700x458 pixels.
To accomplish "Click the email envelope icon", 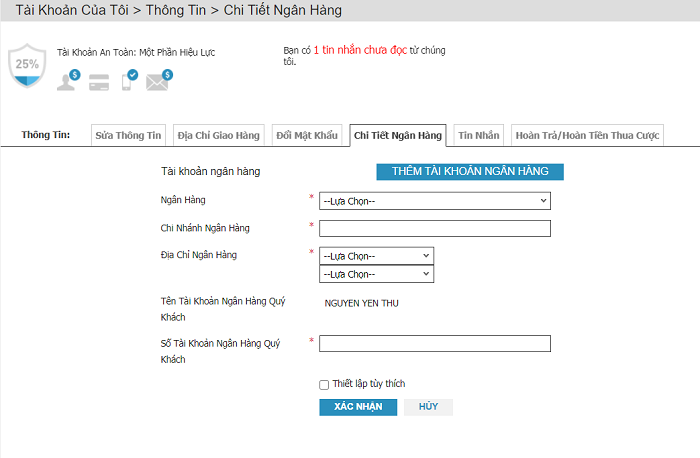I will [x=158, y=81].
